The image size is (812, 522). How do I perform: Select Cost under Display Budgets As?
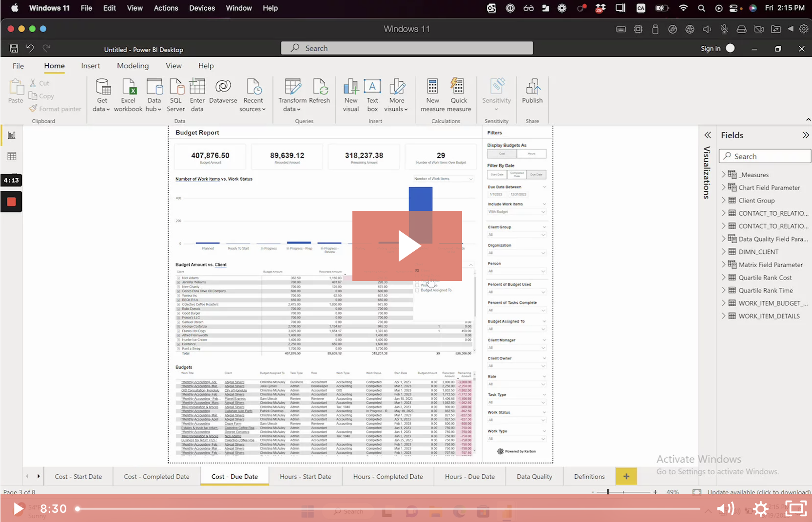point(502,153)
